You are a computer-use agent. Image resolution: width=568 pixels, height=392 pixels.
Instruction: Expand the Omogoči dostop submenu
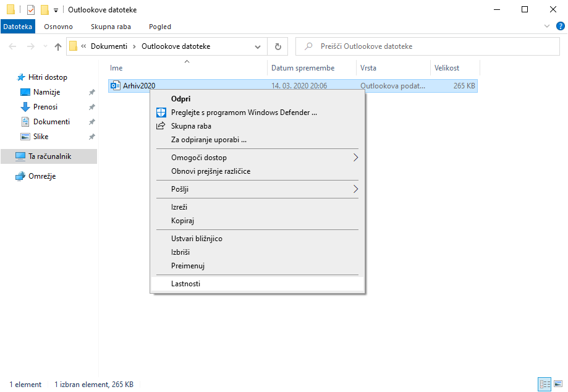[257, 158]
